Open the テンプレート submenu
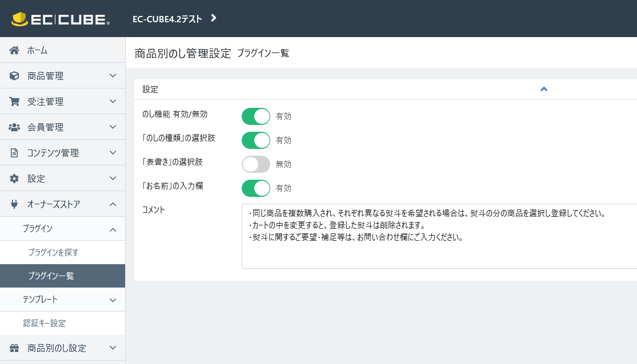Viewport: 637px width, 364px height. pos(63,300)
